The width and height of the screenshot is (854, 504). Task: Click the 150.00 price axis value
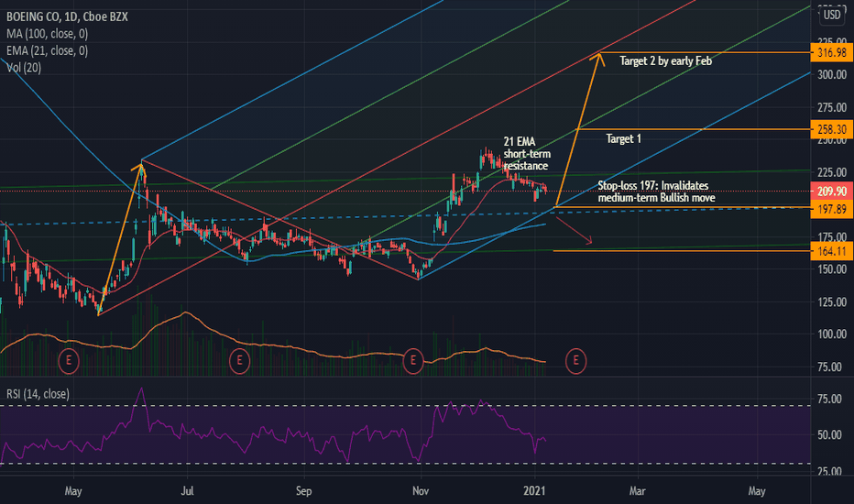832,269
